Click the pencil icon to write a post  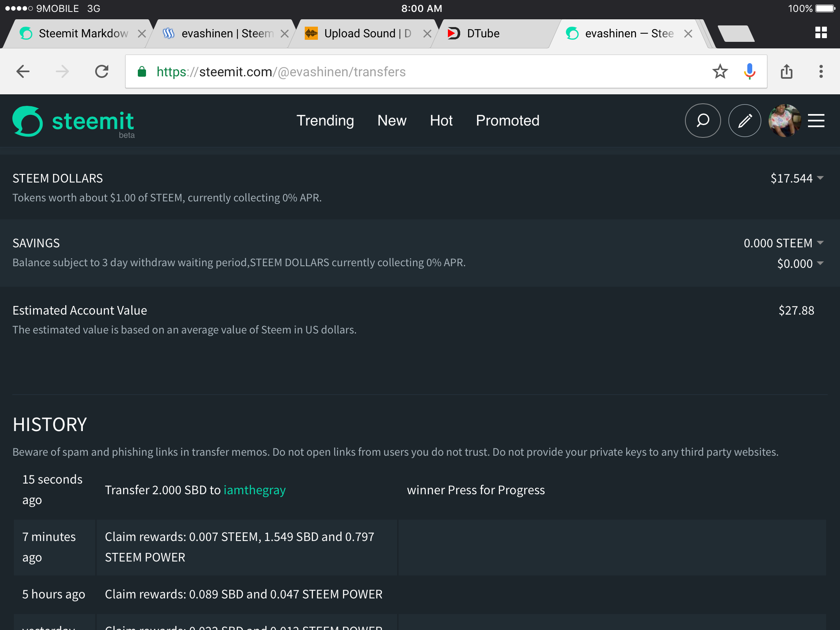[745, 121]
